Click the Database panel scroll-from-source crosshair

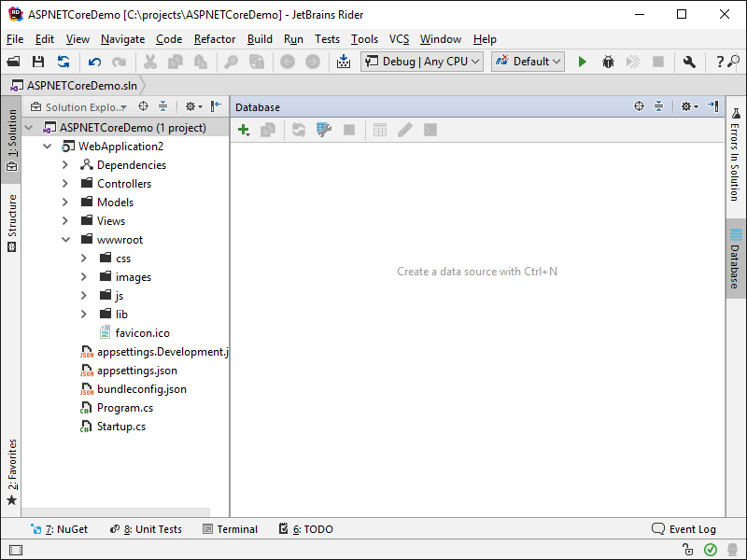639,106
